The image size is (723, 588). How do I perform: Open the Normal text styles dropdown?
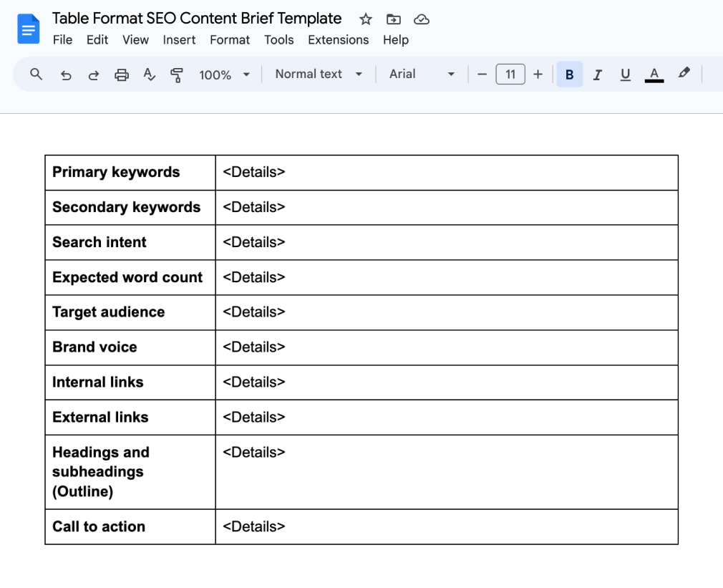click(318, 74)
